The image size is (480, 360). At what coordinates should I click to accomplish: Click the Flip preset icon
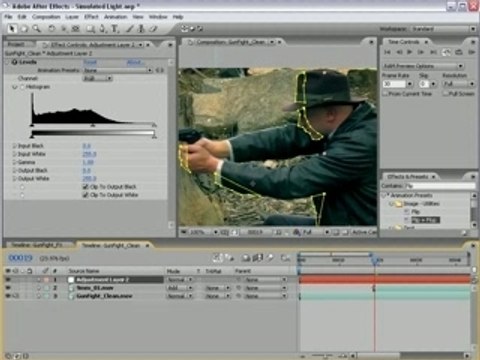pyautogui.click(x=407, y=212)
